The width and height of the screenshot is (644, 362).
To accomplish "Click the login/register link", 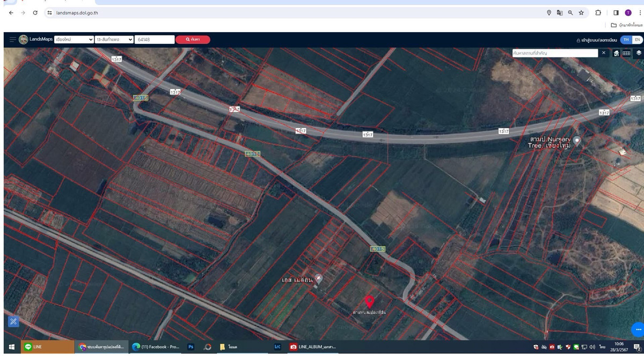I will (596, 40).
